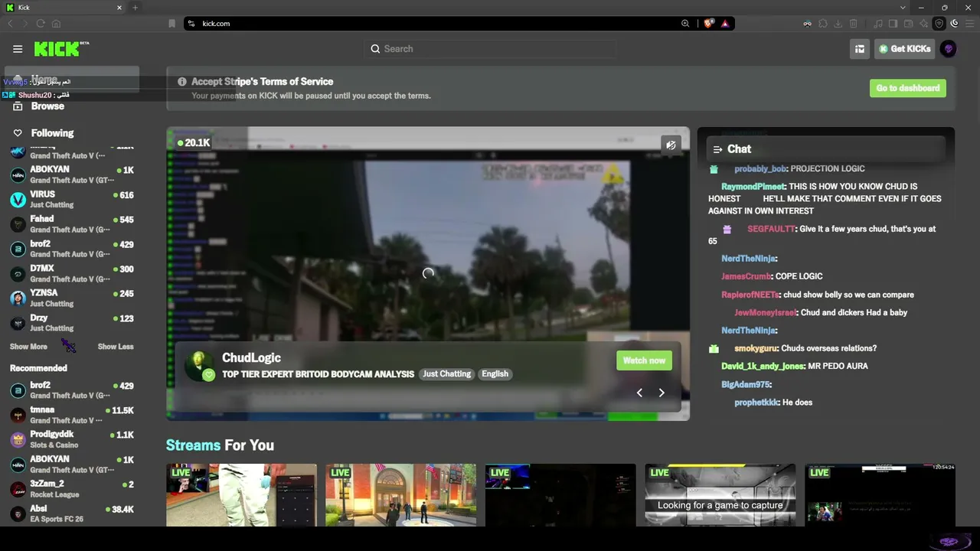Open the music note media control icon

point(878,24)
